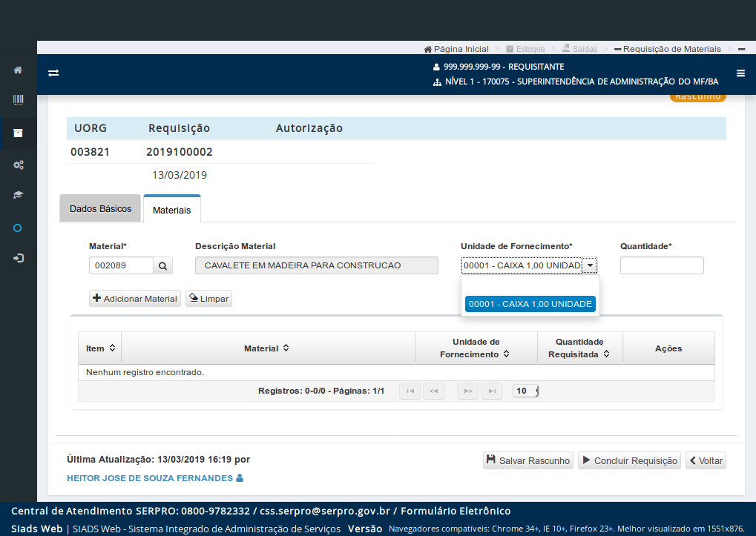
Task: Click the Autorização header label
Action: (309, 128)
